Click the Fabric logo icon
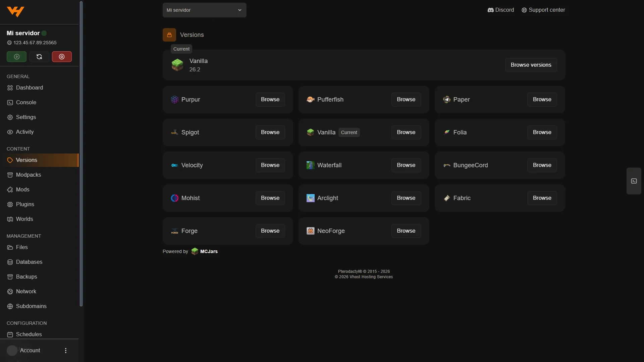This screenshot has height=362, width=644. 447,198
